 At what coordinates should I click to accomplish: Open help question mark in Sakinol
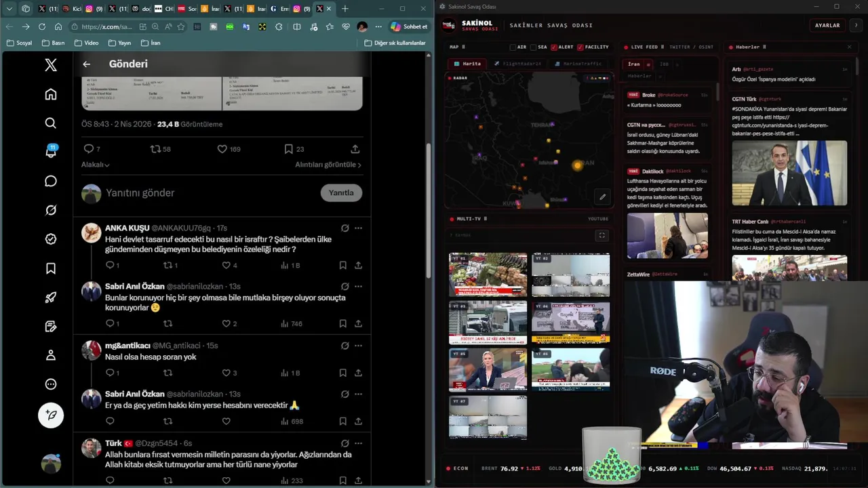tap(856, 25)
